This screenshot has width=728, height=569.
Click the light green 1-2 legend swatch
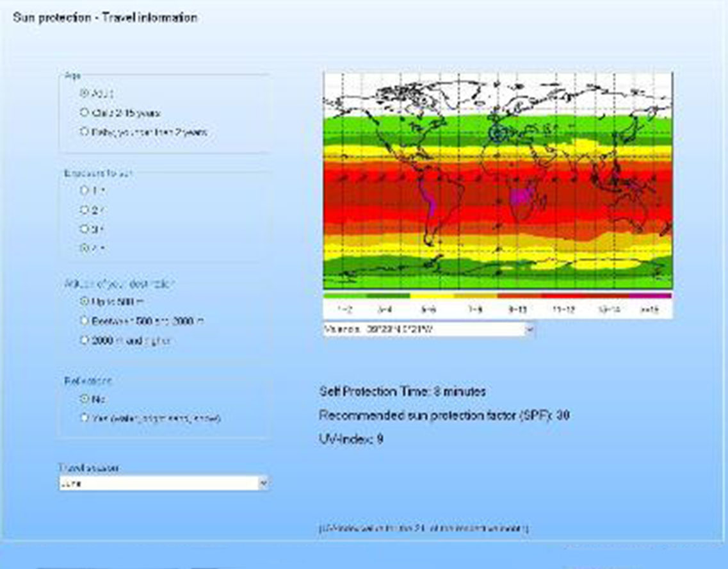pyautogui.click(x=345, y=295)
